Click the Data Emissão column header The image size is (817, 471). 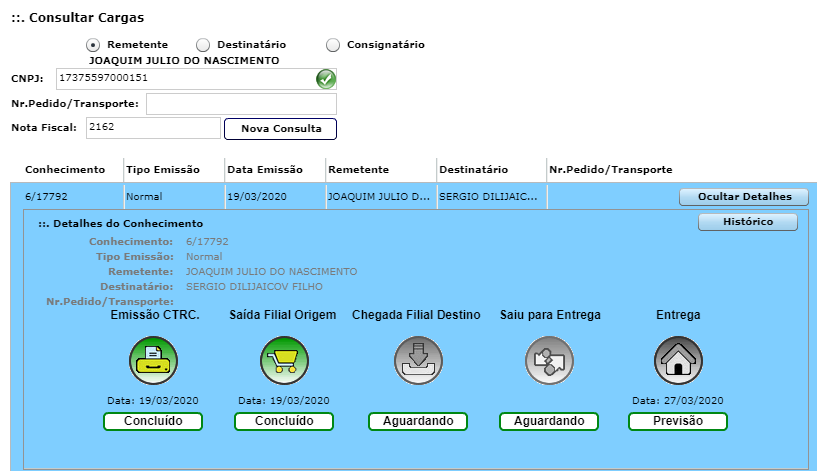[265, 170]
